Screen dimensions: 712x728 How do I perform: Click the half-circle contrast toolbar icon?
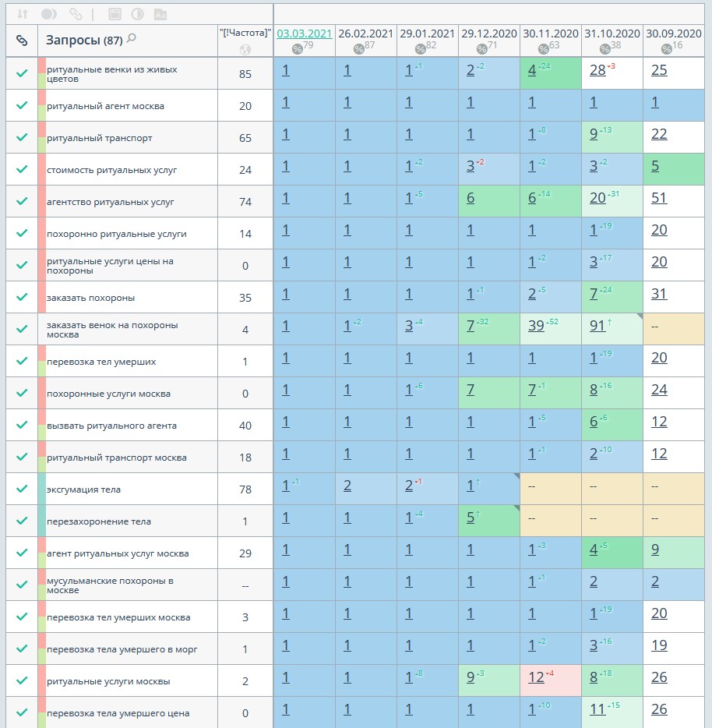coord(137,14)
